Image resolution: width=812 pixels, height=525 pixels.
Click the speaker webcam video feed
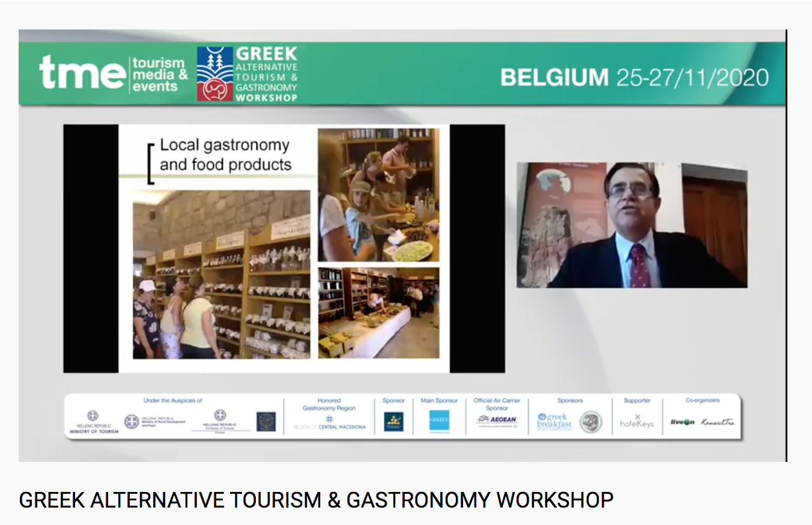(632, 225)
